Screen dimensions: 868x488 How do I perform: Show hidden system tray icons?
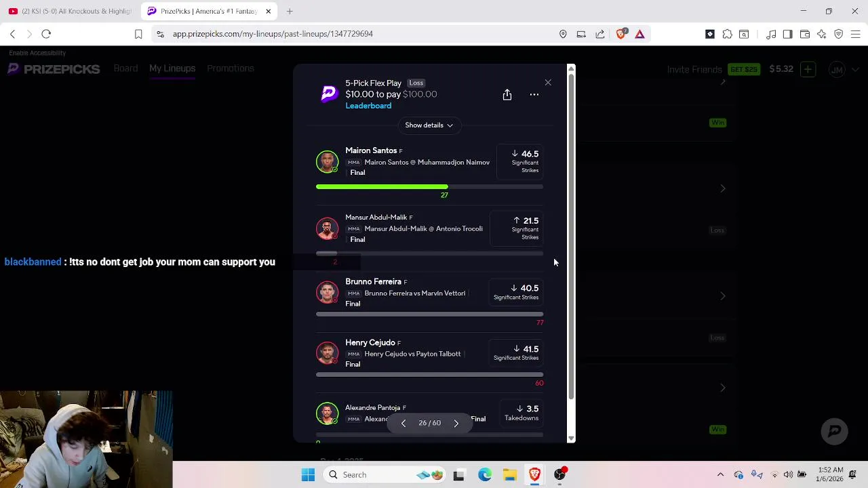pos(720,474)
